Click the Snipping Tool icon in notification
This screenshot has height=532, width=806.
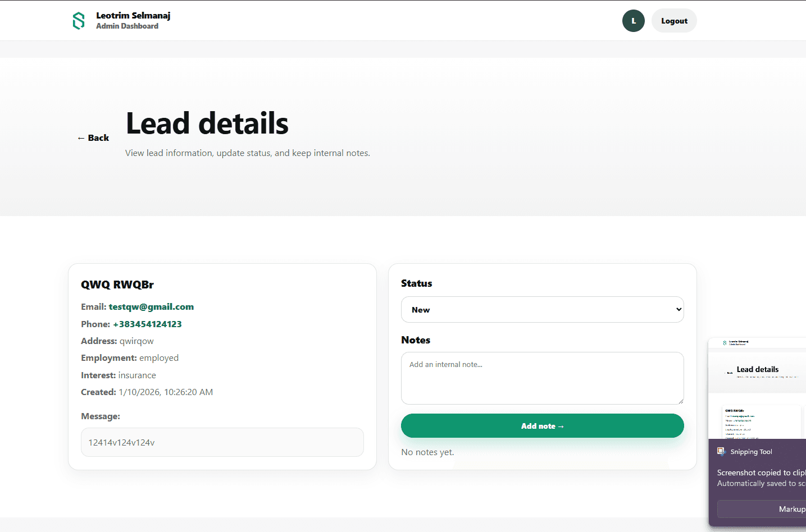[x=721, y=451]
